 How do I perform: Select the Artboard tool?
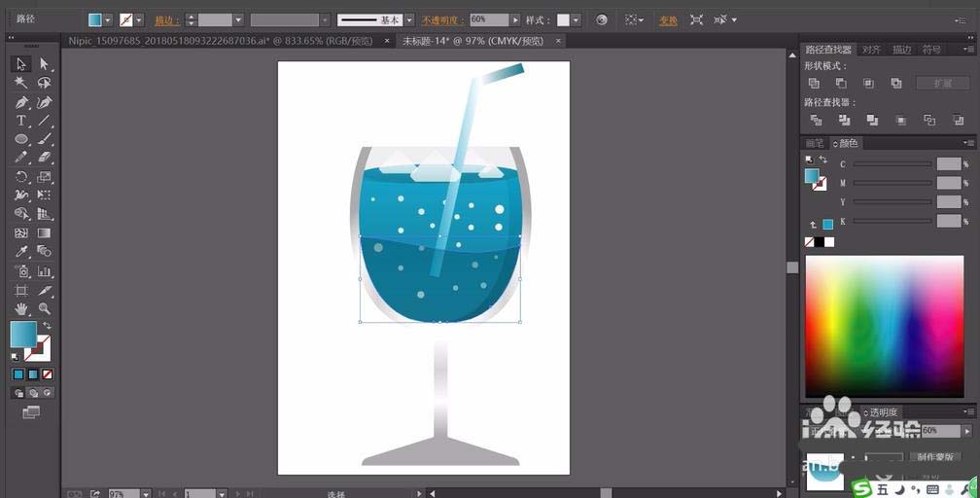pyautogui.click(x=20, y=290)
